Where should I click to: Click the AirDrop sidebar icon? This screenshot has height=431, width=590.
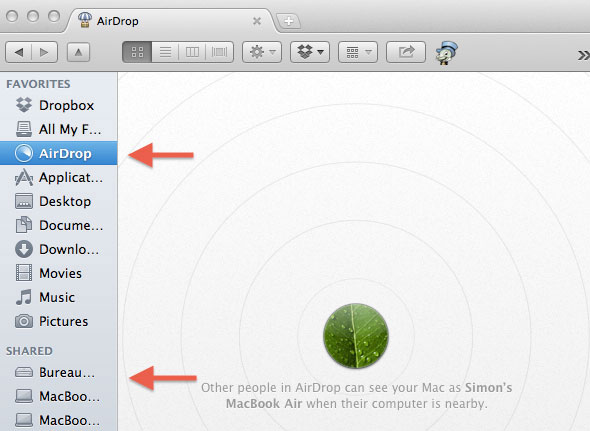[x=24, y=153]
